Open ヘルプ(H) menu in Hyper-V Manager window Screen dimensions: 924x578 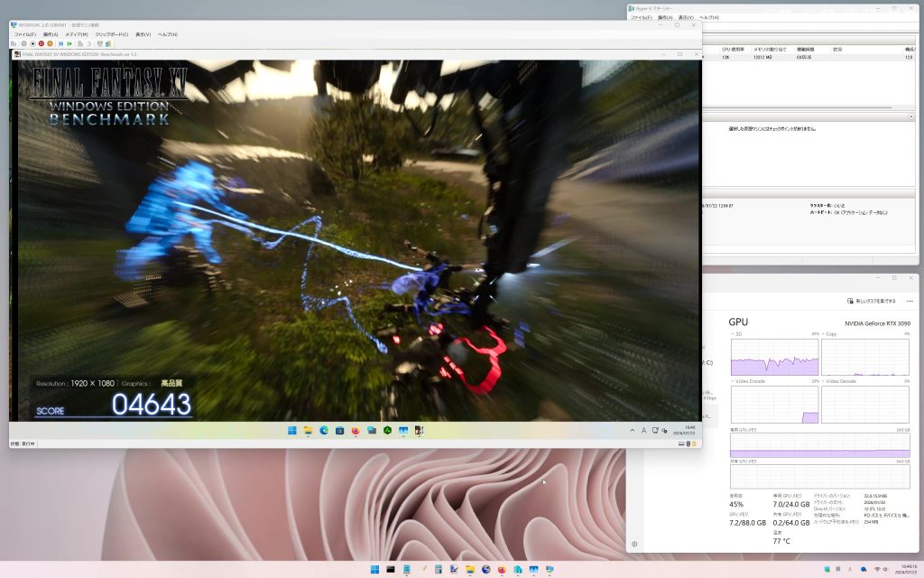(x=709, y=18)
